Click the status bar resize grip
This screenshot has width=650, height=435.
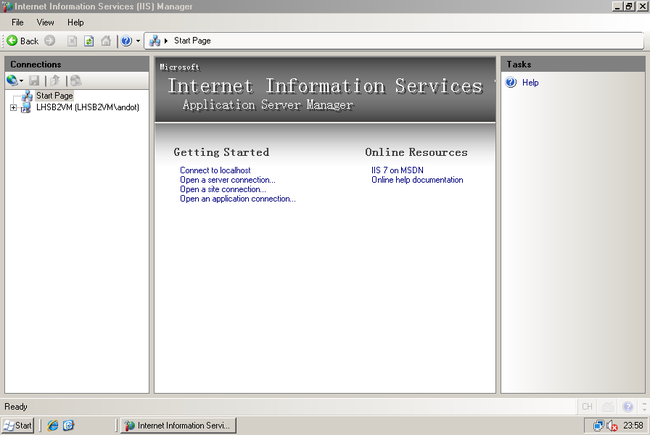(644, 406)
